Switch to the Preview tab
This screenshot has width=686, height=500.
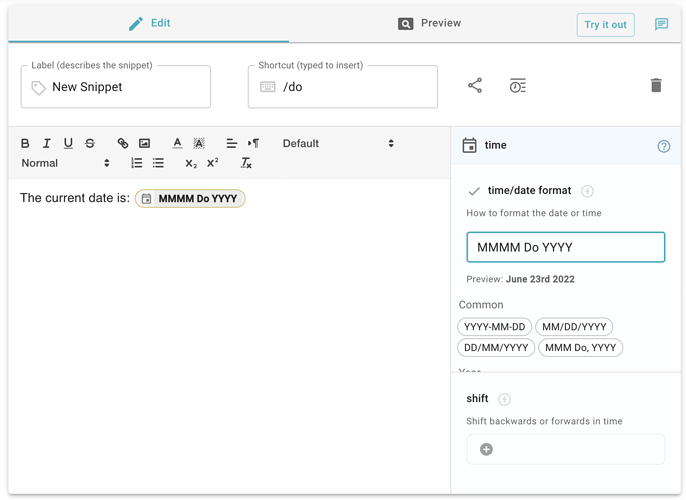[x=430, y=23]
